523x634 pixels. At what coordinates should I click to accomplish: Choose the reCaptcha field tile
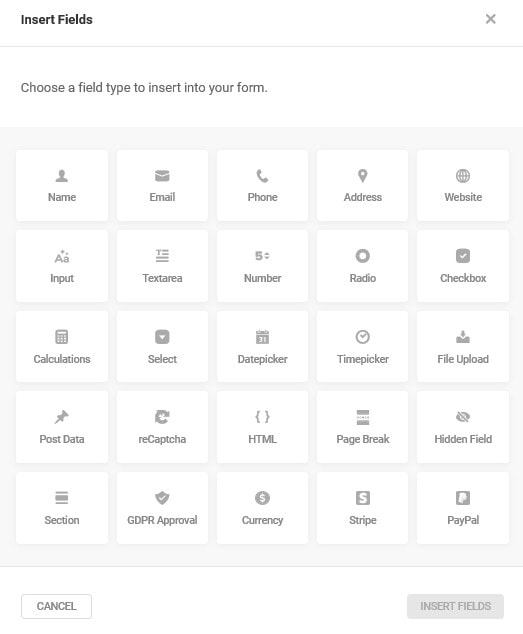[x=162, y=427]
